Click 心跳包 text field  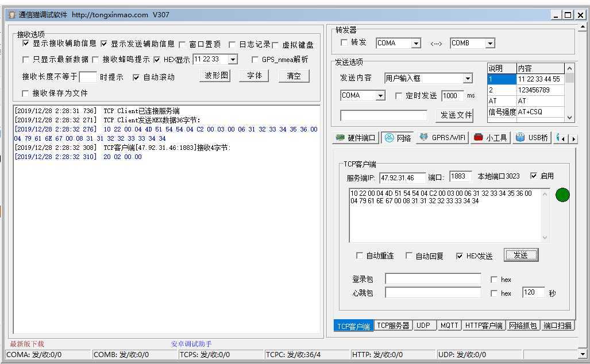(x=433, y=293)
